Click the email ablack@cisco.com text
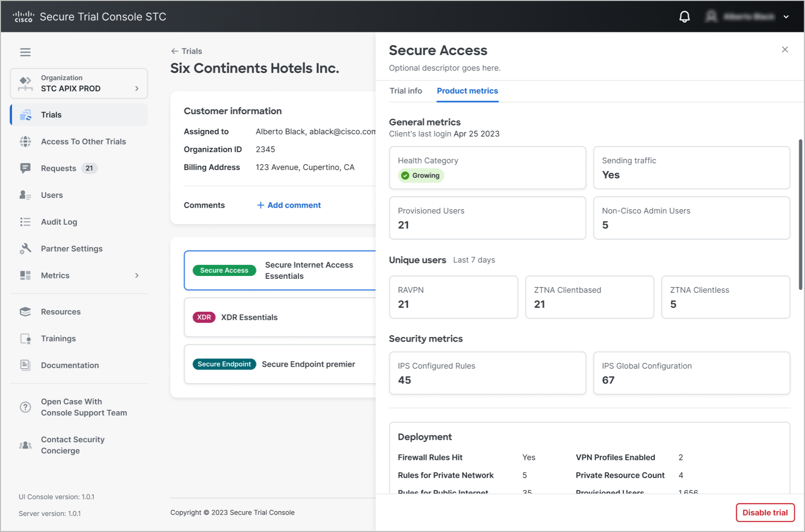This screenshot has width=805, height=532. (x=343, y=131)
